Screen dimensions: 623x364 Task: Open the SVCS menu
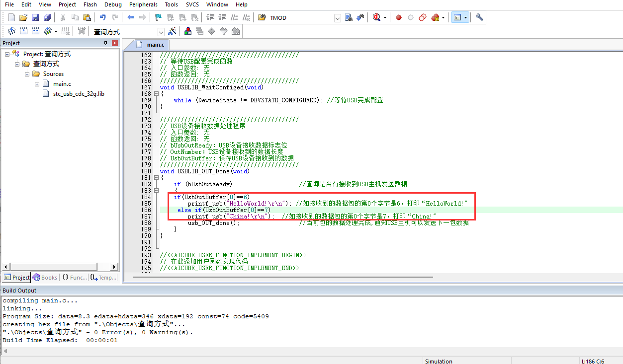192,4
